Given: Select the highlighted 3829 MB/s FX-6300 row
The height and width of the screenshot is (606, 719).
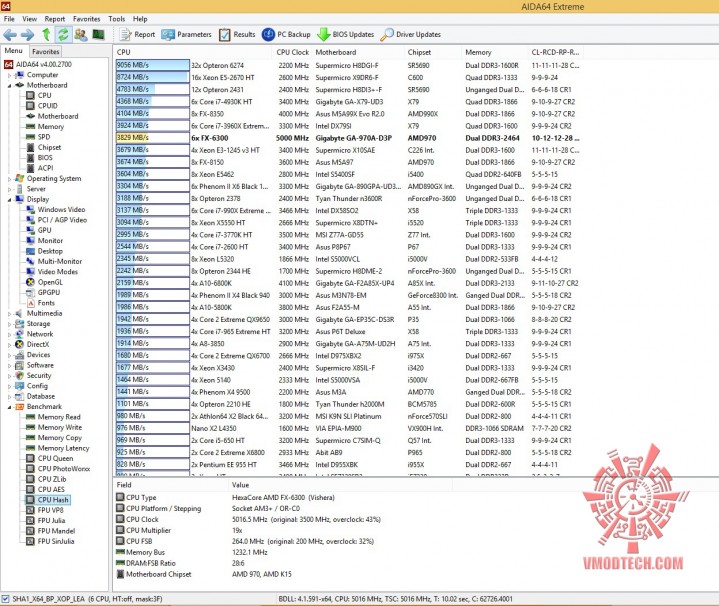Looking at the screenshot, I should [x=348, y=138].
